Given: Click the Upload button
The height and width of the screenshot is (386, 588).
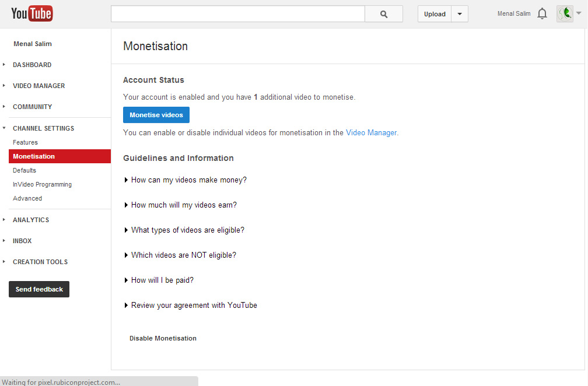Looking at the screenshot, I should (x=435, y=14).
